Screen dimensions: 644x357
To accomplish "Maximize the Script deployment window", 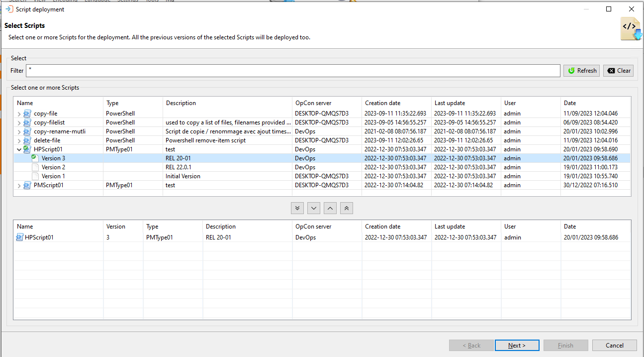I will [609, 9].
